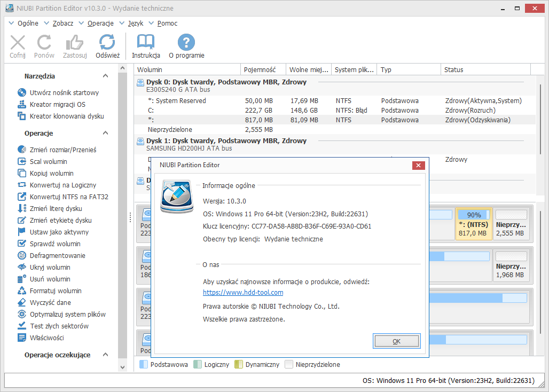Choose Wyczyść dane operation
Screen dimensions: 549x392
tap(44, 303)
